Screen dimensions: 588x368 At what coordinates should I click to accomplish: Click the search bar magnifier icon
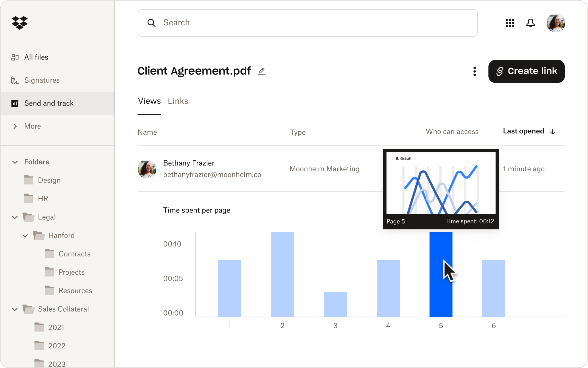point(151,23)
